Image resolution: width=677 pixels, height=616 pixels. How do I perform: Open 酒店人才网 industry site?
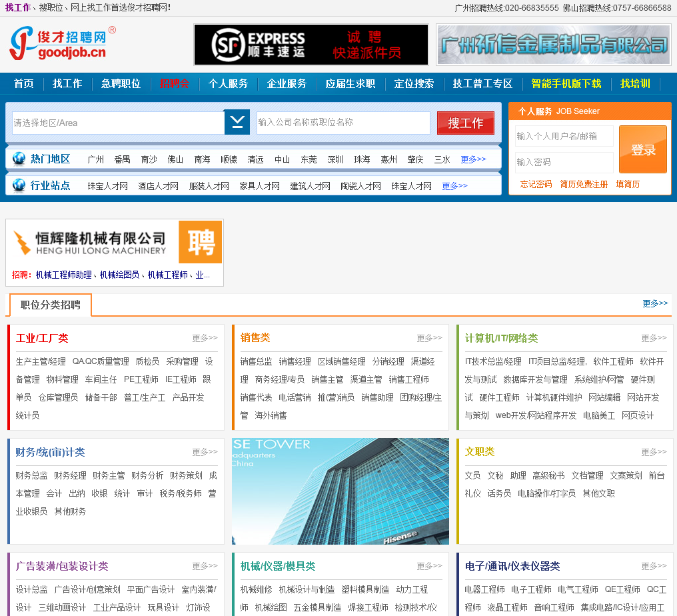[x=158, y=186]
